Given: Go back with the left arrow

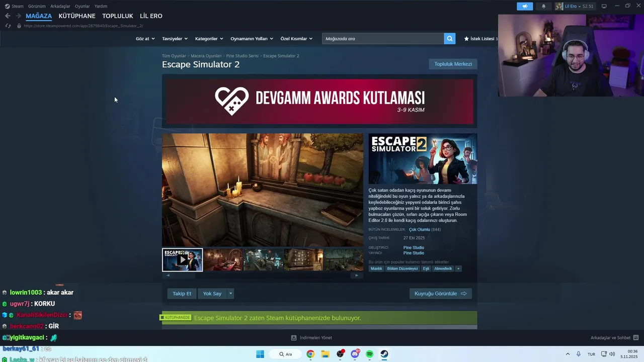Looking at the screenshot, I should click(x=8, y=16).
